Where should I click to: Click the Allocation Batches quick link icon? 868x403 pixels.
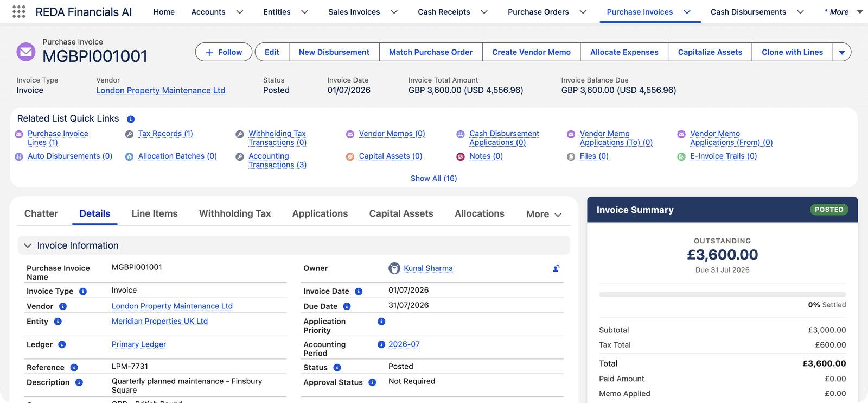tap(129, 156)
